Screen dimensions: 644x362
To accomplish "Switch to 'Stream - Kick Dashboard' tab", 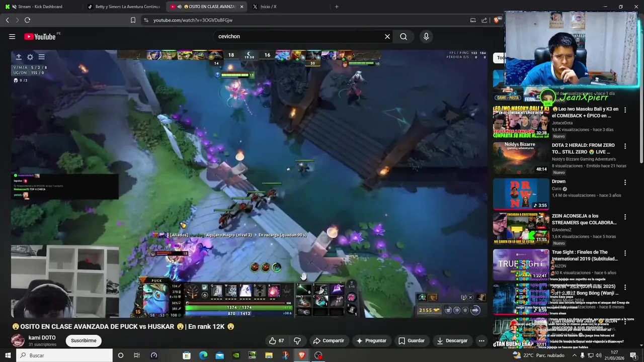I will [x=40, y=7].
